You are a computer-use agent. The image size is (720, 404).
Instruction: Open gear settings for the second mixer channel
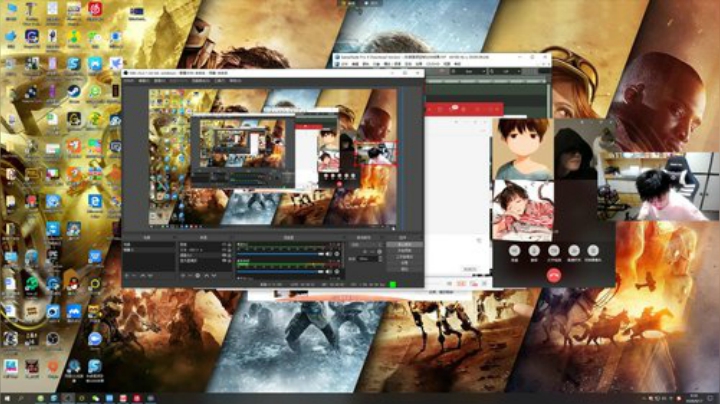pos(337,271)
